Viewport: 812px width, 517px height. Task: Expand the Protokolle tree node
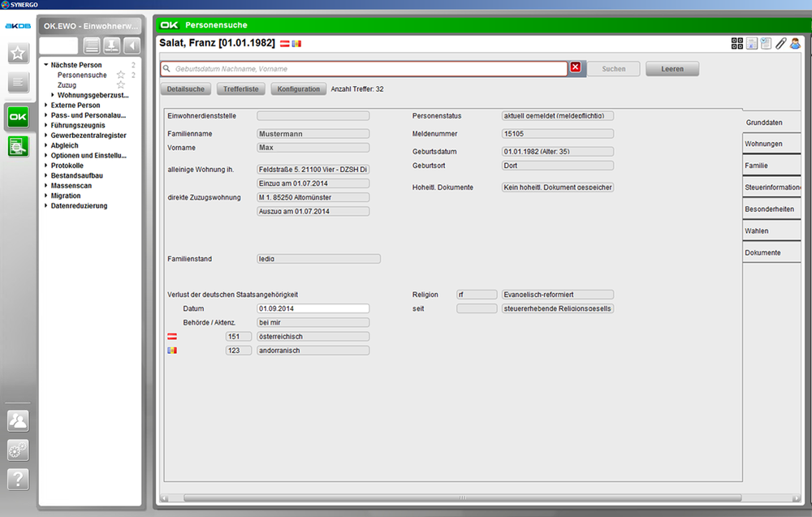(x=46, y=166)
